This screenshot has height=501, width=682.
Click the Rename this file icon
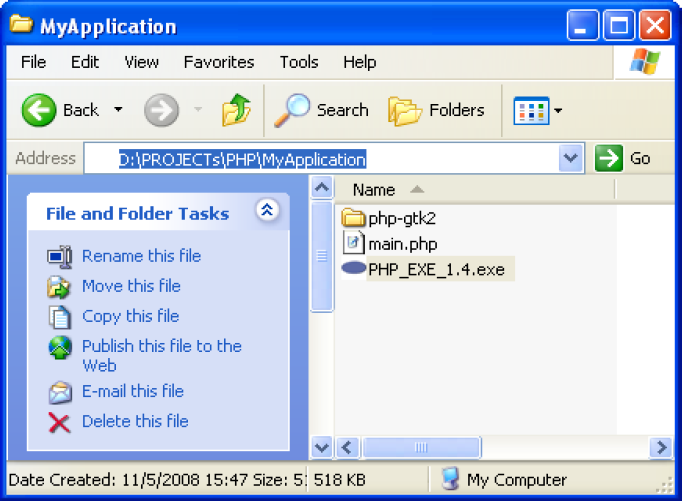(x=59, y=257)
